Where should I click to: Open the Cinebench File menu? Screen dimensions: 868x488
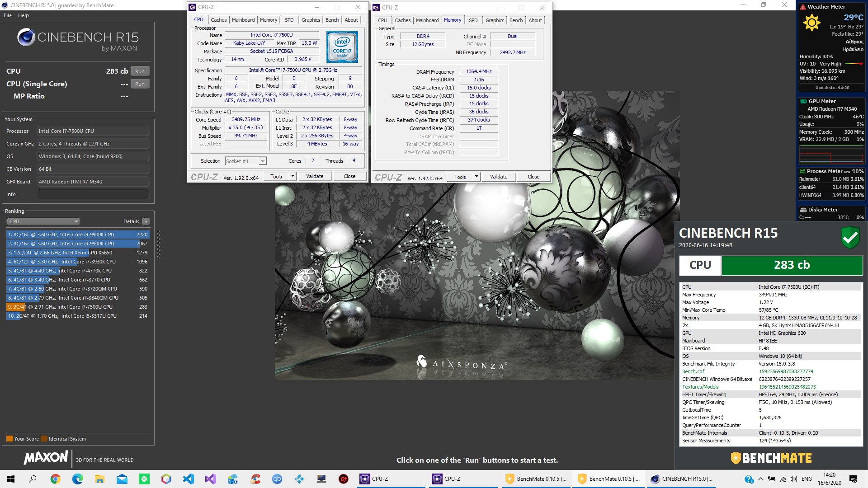[8, 15]
